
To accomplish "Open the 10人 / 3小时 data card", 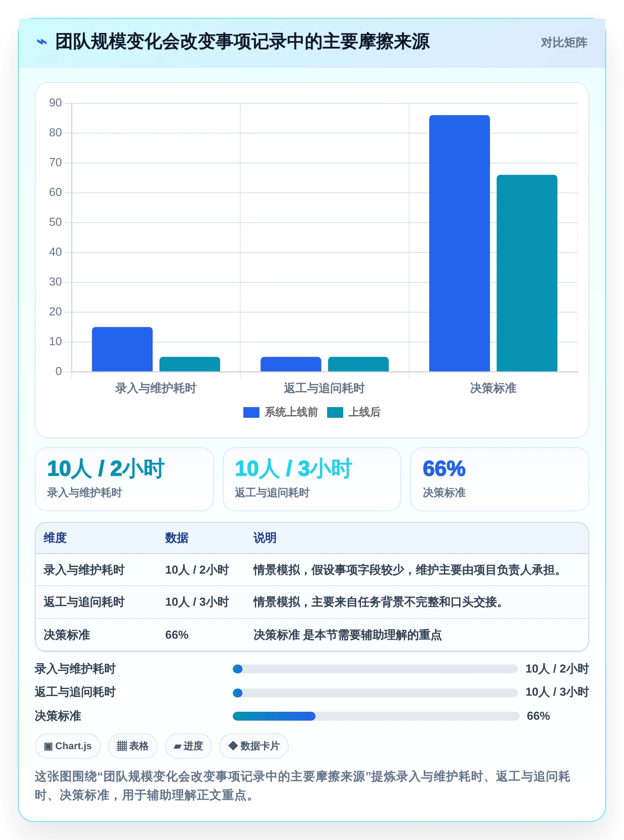I will tap(312, 479).
